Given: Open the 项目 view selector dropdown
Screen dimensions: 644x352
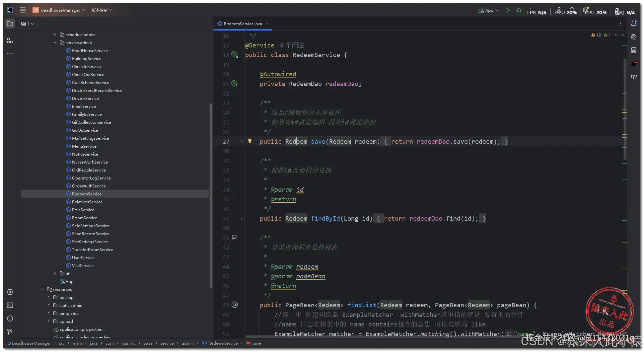Looking at the screenshot, I should point(27,24).
